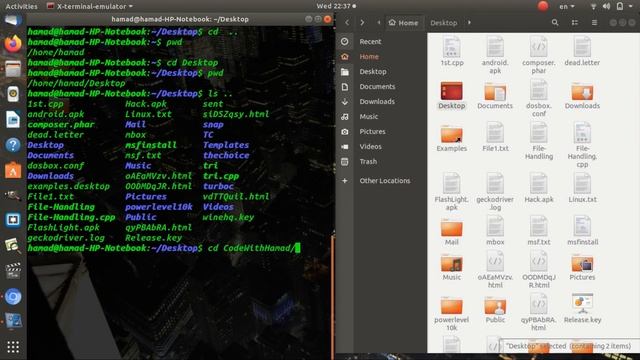Click the search icon in Files toolbar
The image size is (640, 360).
tap(555, 23)
